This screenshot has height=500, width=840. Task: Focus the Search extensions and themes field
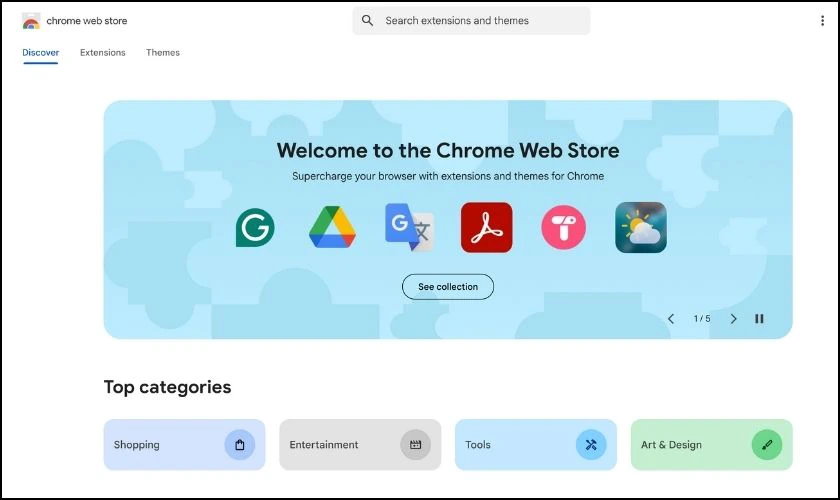[x=471, y=20]
